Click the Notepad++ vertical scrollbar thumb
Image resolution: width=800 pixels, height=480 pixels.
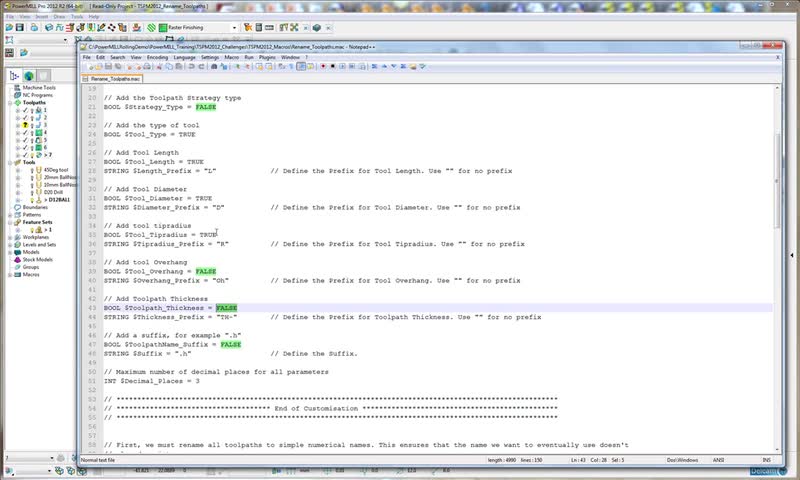coord(777,180)
